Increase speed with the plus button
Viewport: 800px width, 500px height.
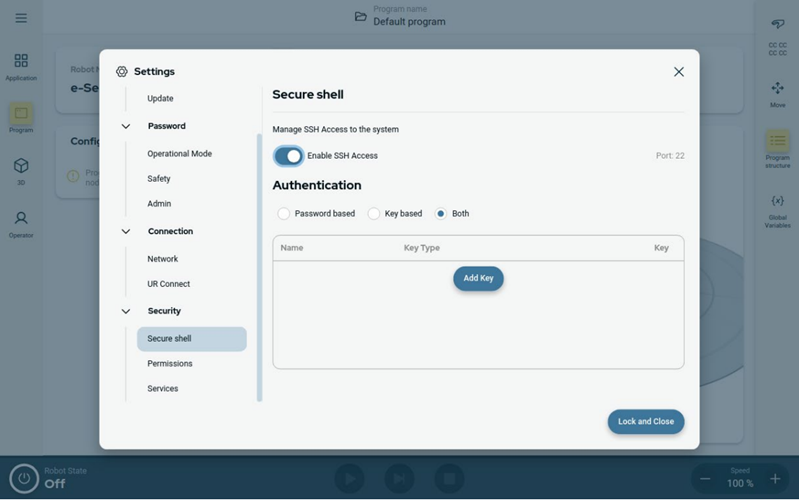click(x=775, y=479)
